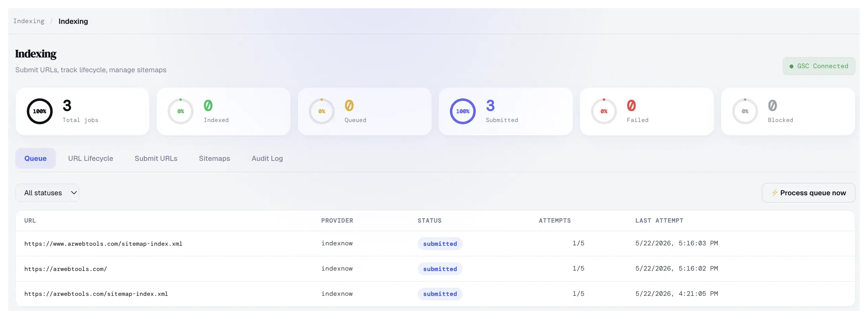Screen dimensions: 868x319
Task: Click the Total jobs label
Action: pyautogui.click(x=80, y=120)
